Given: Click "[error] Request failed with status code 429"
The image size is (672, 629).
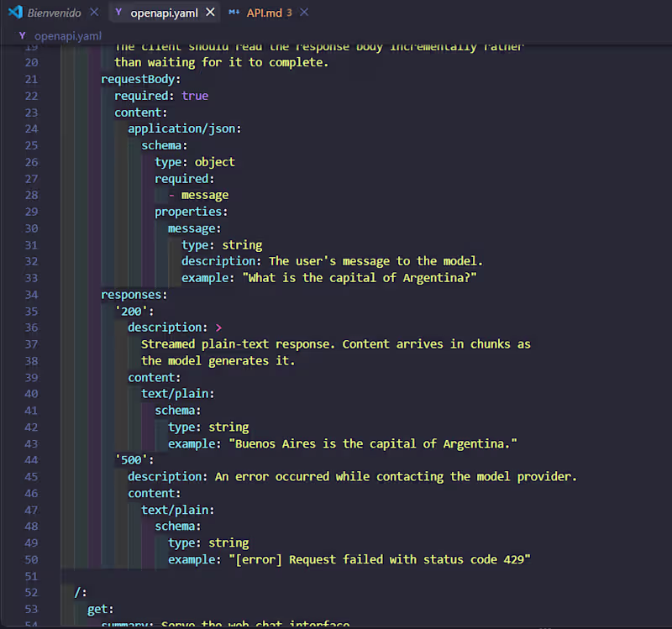Looking at the screenshot, I should 380,559.
